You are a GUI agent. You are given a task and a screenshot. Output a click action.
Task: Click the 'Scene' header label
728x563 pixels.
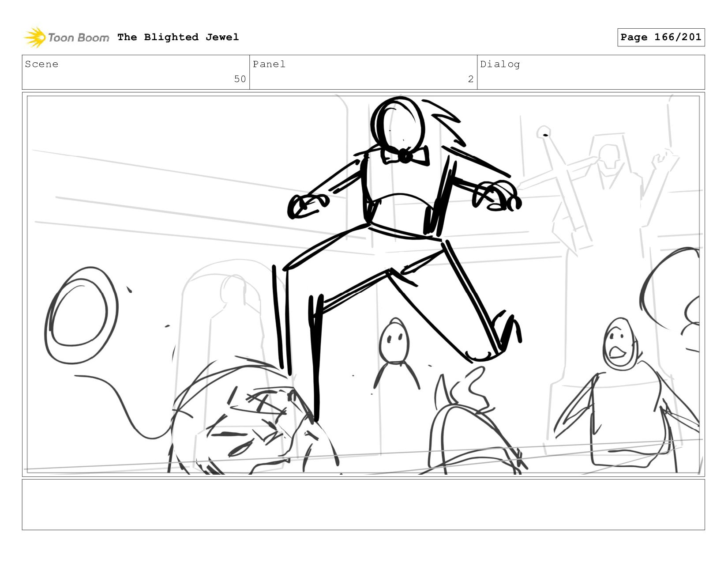coord(41,64)
